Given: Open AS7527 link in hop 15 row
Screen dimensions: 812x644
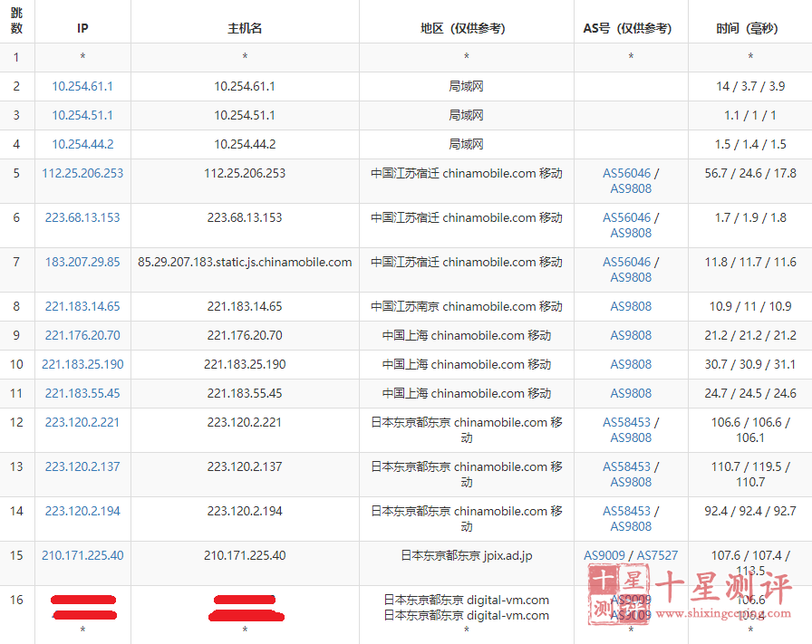Looking at the screenshot, I should coord(657,556).
